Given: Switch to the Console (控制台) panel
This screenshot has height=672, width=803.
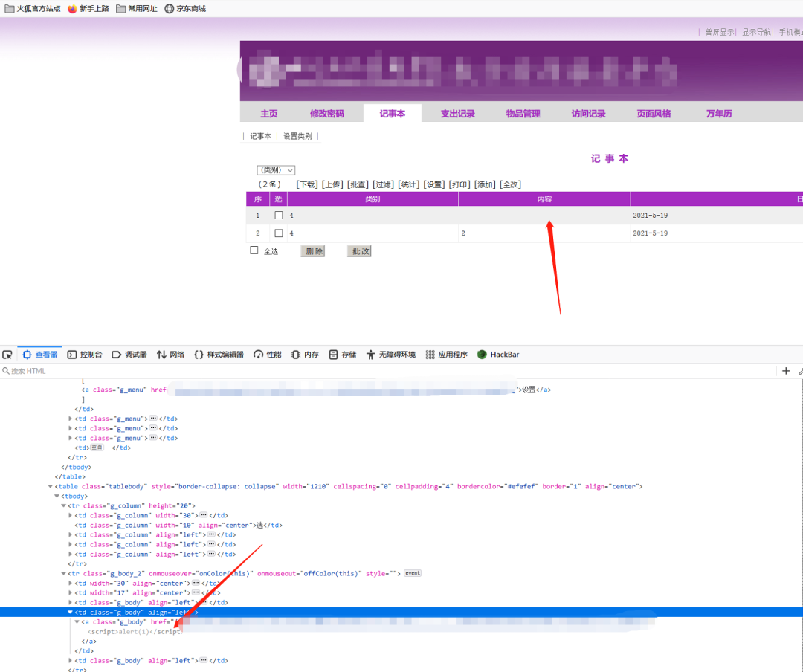Looking at the screenshot, I should pos(85,355).
